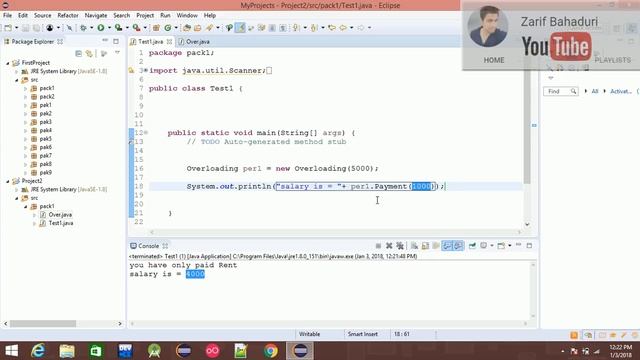Collapse the FirstProject tree node
The height and width of the screenshot is (360, 640).
pos(7,63)
